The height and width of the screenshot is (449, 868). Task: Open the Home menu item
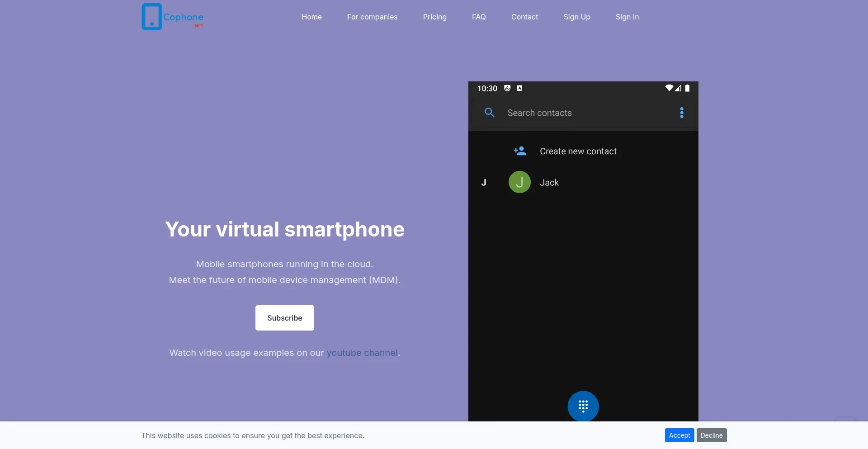(x=311, y=17)
